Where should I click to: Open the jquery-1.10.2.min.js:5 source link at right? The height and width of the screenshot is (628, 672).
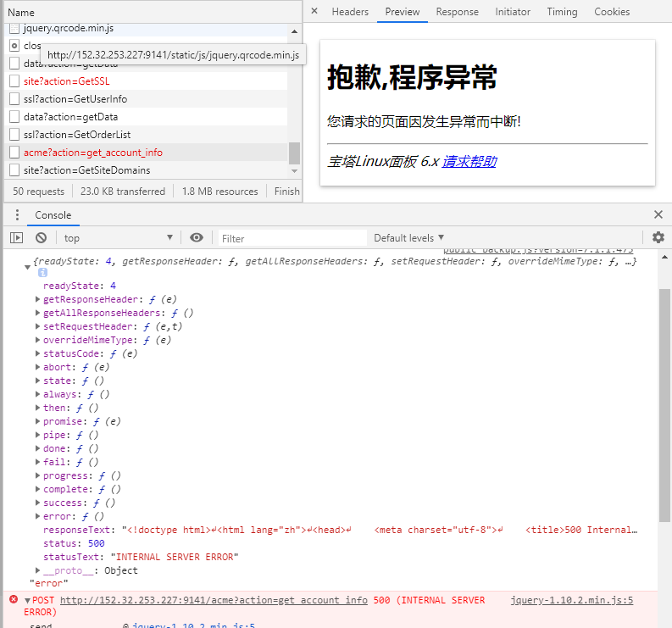572,600
